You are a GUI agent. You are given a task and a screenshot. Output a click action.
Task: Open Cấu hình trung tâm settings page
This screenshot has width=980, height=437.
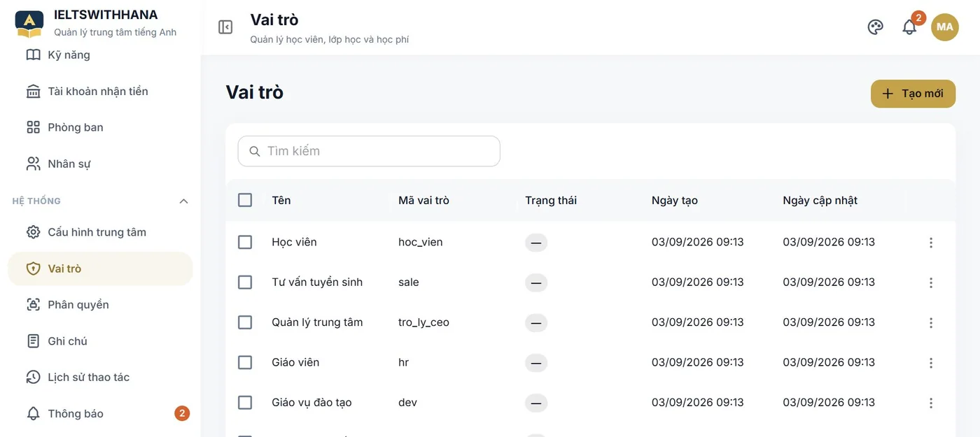tap(100, 232)
